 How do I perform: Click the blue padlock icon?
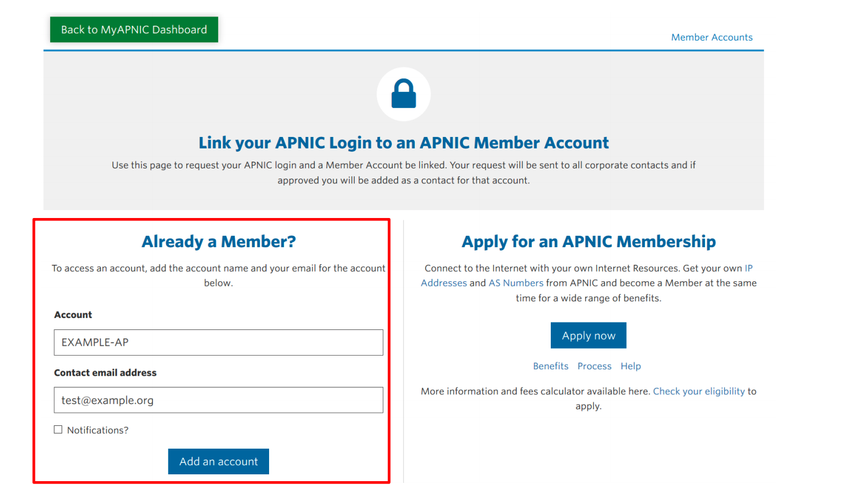(x=403, y=93)
